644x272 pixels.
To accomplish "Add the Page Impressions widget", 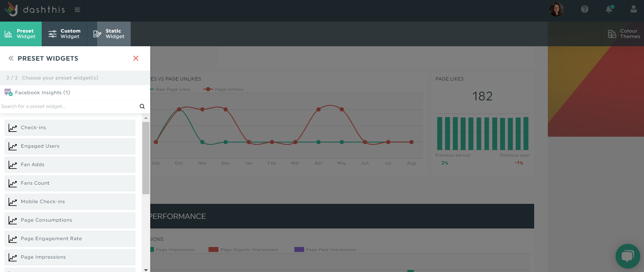I will (x=70, y=257).
